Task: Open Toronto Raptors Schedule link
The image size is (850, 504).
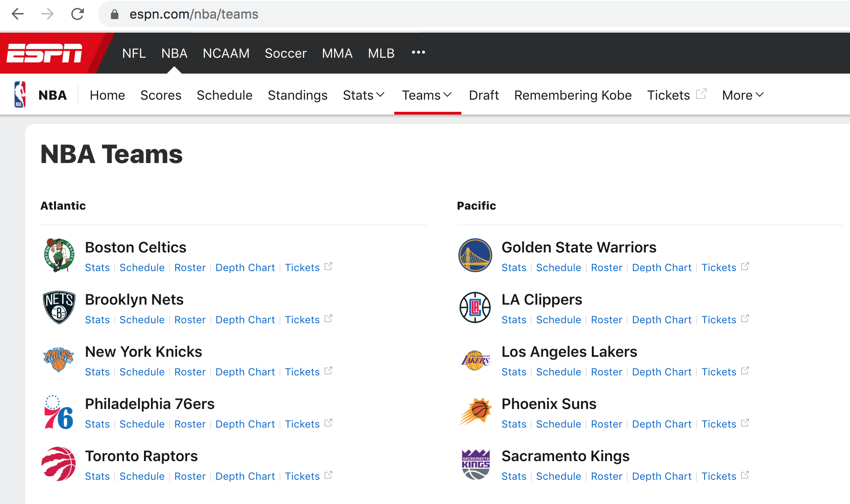Action: pos(142,477)
